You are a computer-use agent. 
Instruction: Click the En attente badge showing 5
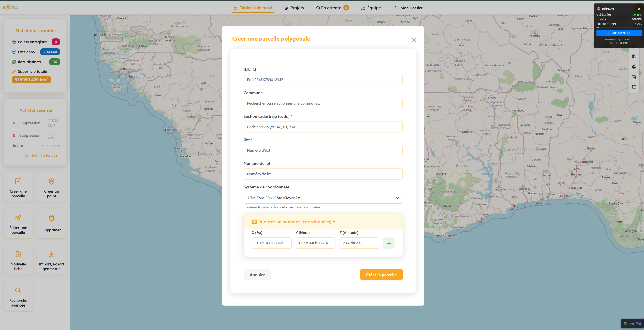click(x=346, y=8)
